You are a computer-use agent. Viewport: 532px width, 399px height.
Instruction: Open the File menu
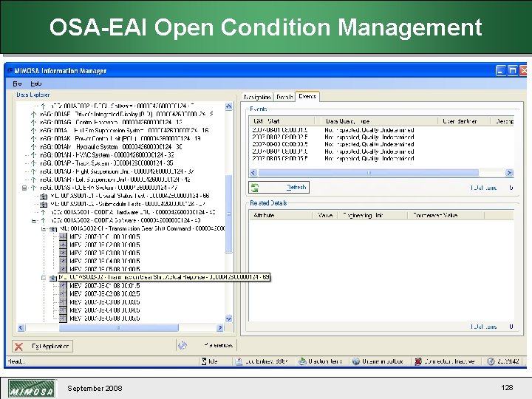coord(17,83)
